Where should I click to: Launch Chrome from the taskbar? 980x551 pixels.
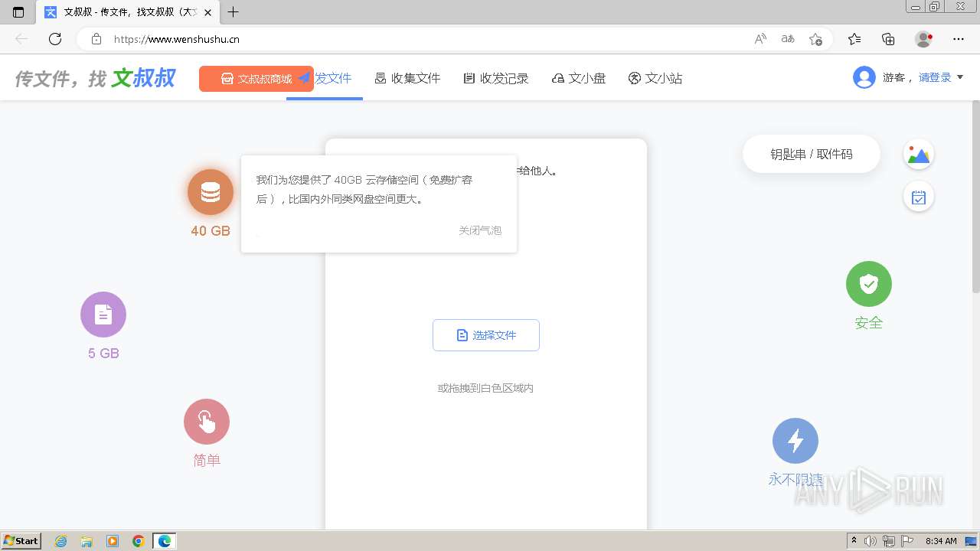pos(139,541)
